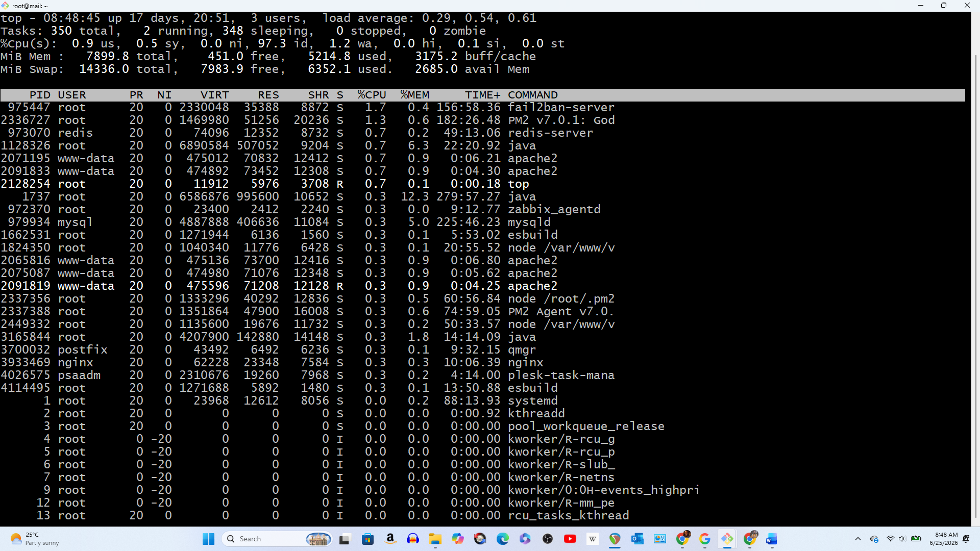980x551 pixels.
Task: Click the %MEM column header
Action: (414, 95)
